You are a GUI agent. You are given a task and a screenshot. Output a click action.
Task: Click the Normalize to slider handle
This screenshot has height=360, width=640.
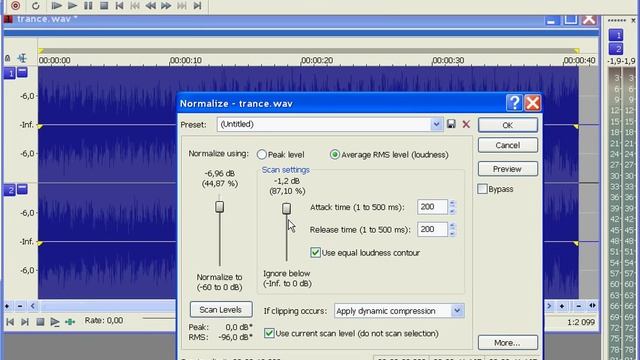click(x=220, y=207)
